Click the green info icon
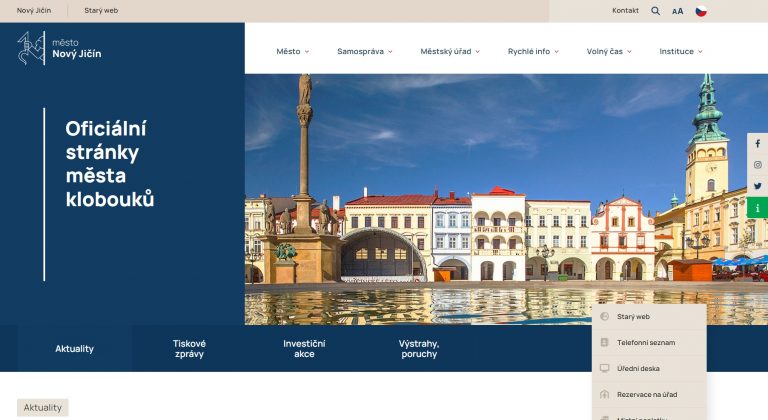This screenshot has height=420, width=768. [x=758, y=208]
